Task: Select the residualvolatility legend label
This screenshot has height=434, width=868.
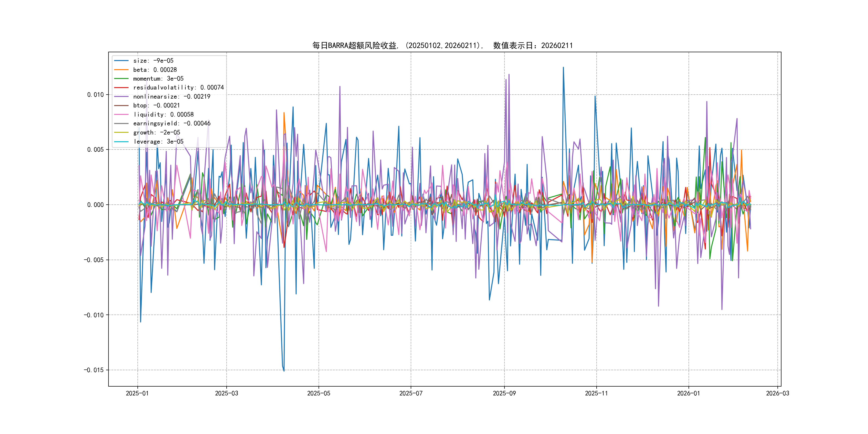Action: (x=178, y=88)
